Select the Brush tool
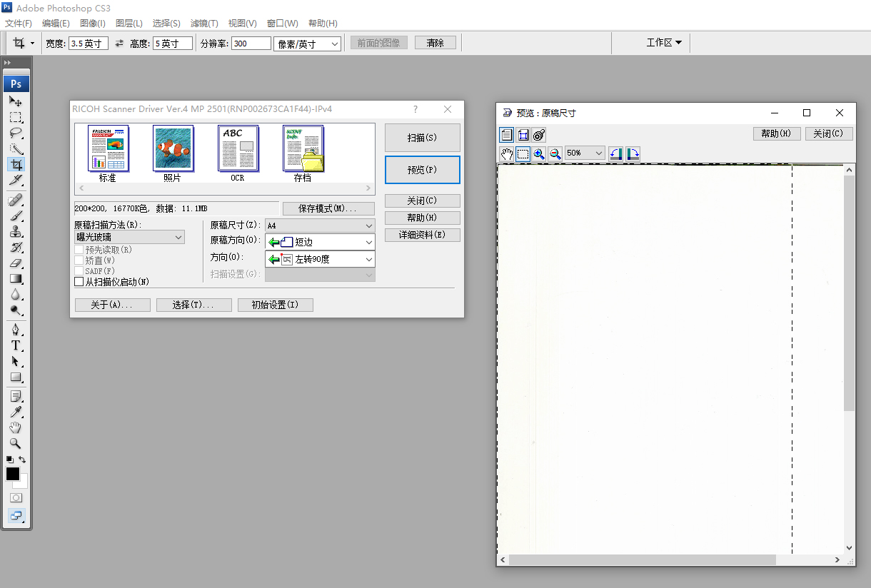The height and width of the screenshot is (588, 871). point(16,216)
